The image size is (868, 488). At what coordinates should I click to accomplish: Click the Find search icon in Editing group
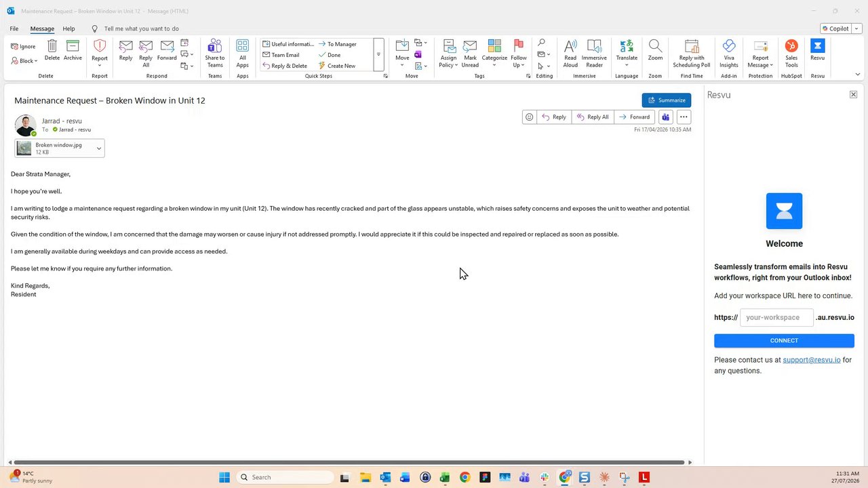(x=541, y=43)
